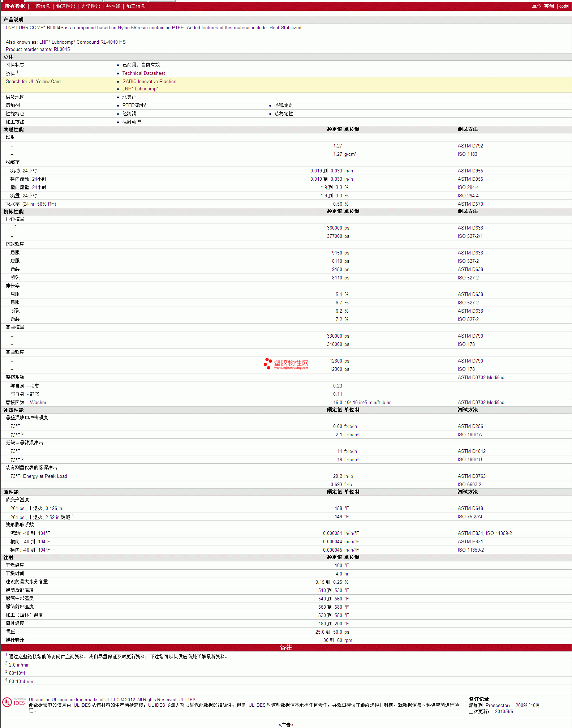
Task: Switch units to 公制
Action: point(564,6)
